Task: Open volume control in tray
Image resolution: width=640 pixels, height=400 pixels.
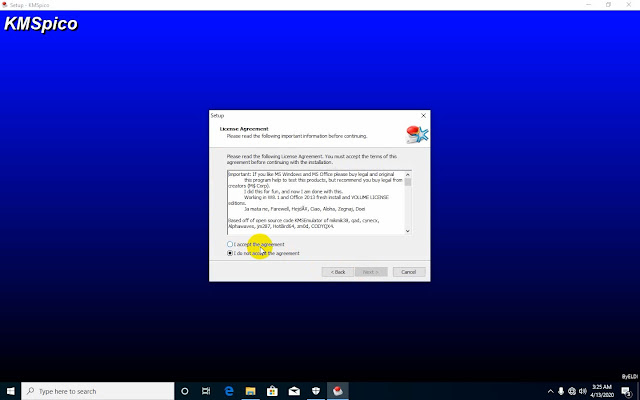Action: [x=582, y=391]
